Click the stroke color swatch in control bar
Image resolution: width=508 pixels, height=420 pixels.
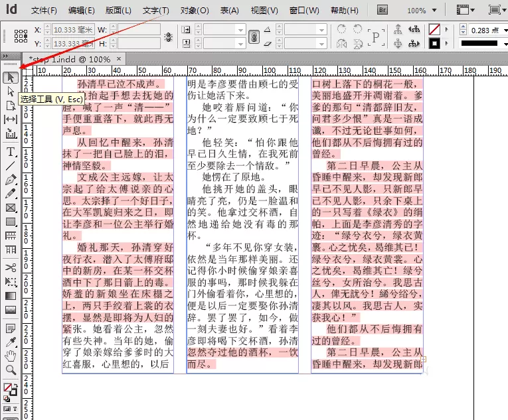(x=434, y=43)
